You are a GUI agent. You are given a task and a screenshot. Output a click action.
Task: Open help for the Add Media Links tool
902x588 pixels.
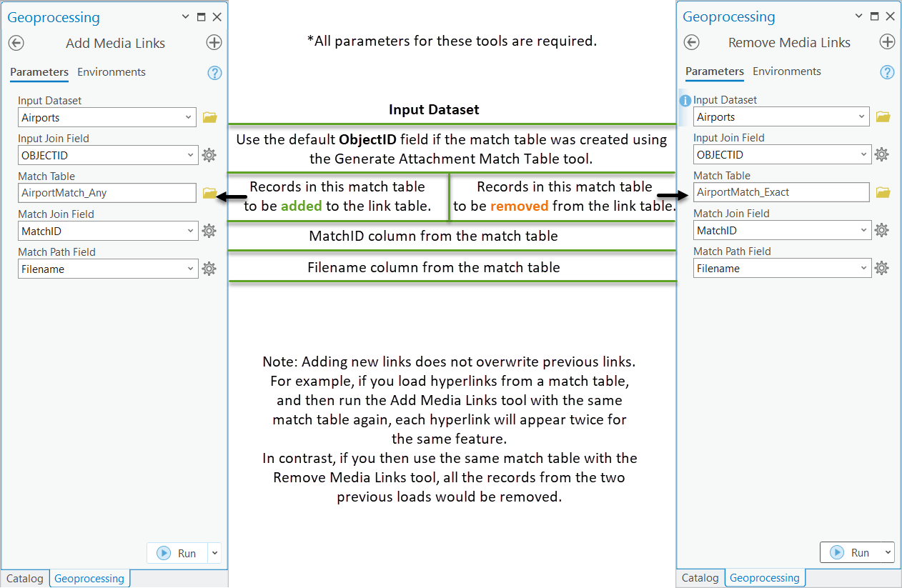(214, 72)
